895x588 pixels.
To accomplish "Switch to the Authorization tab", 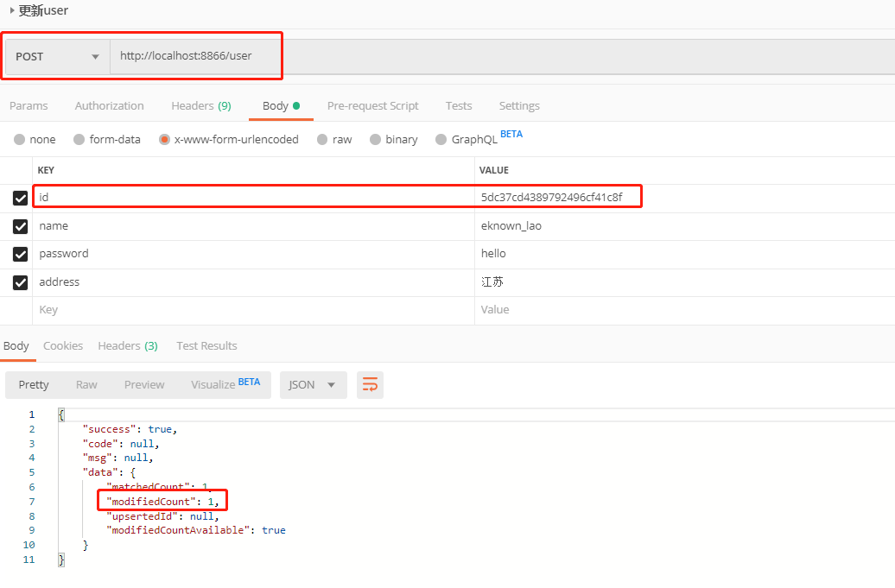I will click(x=109, y=105).
